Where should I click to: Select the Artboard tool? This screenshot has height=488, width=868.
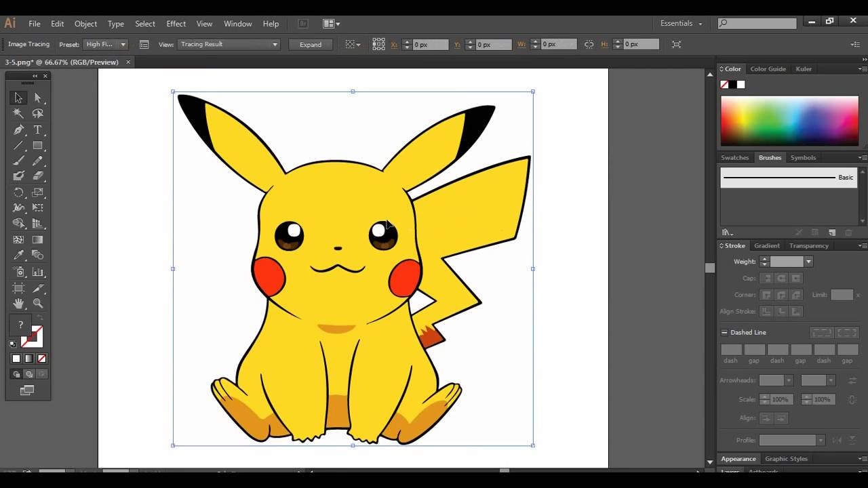pos(18,288)
